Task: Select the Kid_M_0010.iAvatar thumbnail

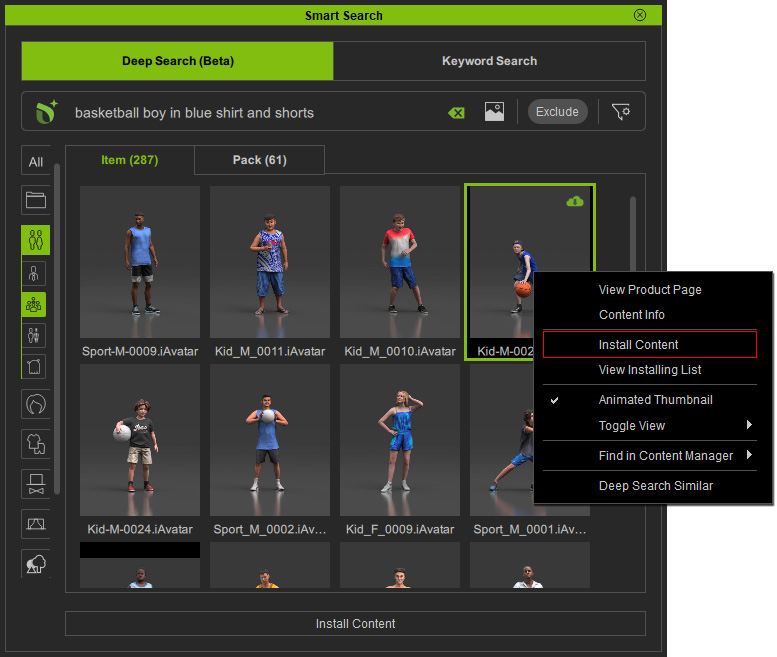Action: click(x=400, y=262)
